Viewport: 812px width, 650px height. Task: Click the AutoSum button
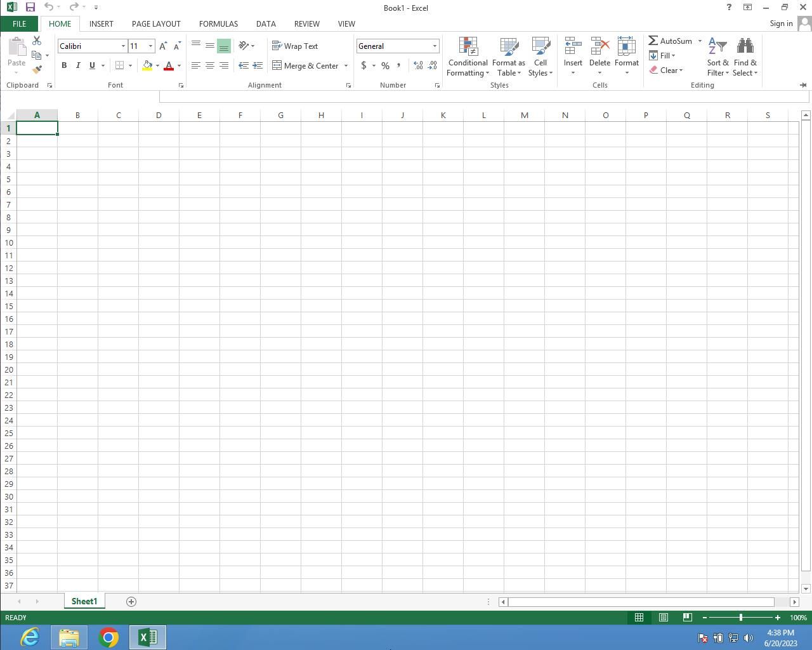coord(670,41)
